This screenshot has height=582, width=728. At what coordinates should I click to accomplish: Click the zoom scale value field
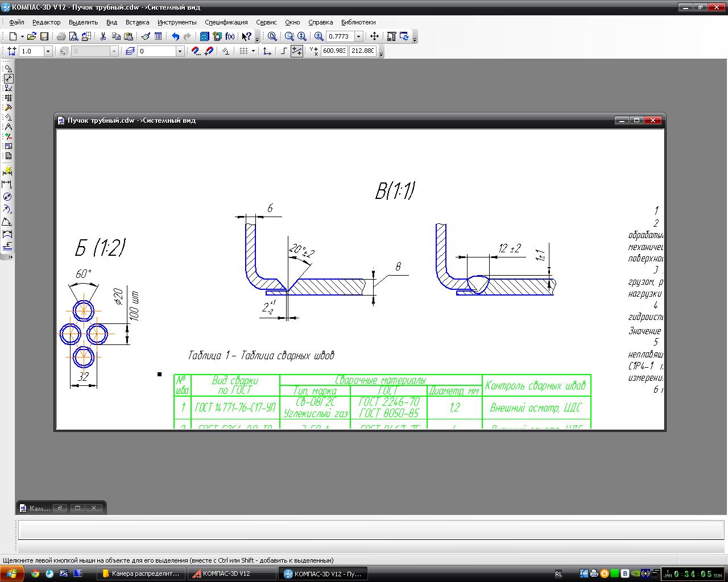(341, 36)
